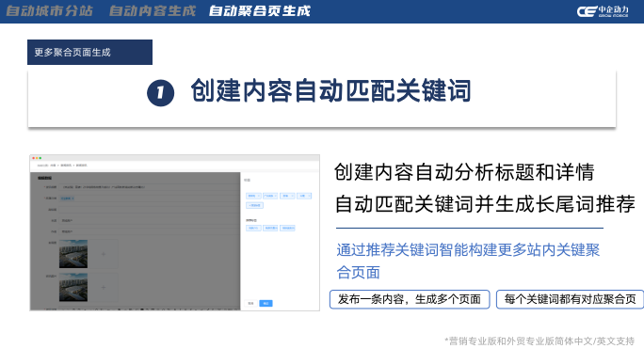Select the 自动聚合页生成 header tab
Image resolution: width=644 pixels, height=349 pixels.
260,11
